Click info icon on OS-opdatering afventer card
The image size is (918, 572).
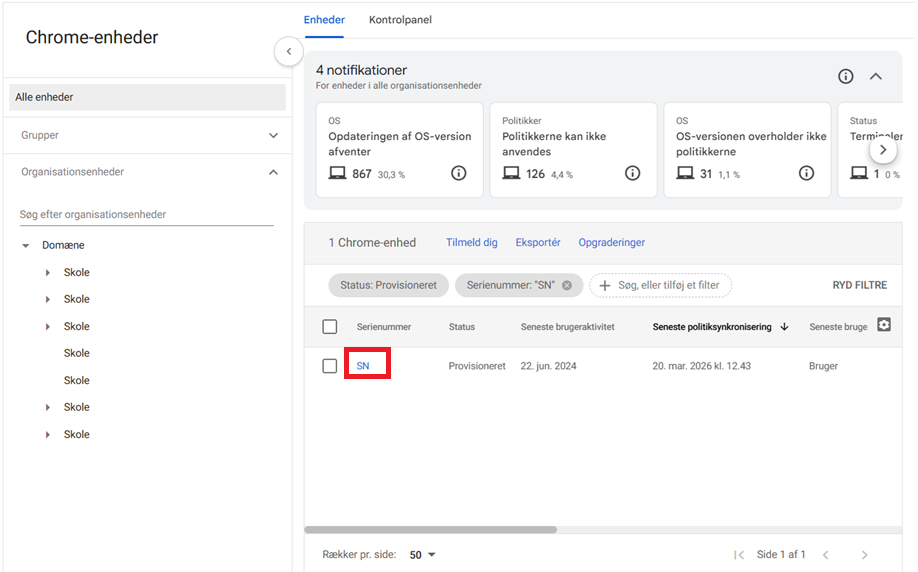pyautogui.click(x=459, y=173)
